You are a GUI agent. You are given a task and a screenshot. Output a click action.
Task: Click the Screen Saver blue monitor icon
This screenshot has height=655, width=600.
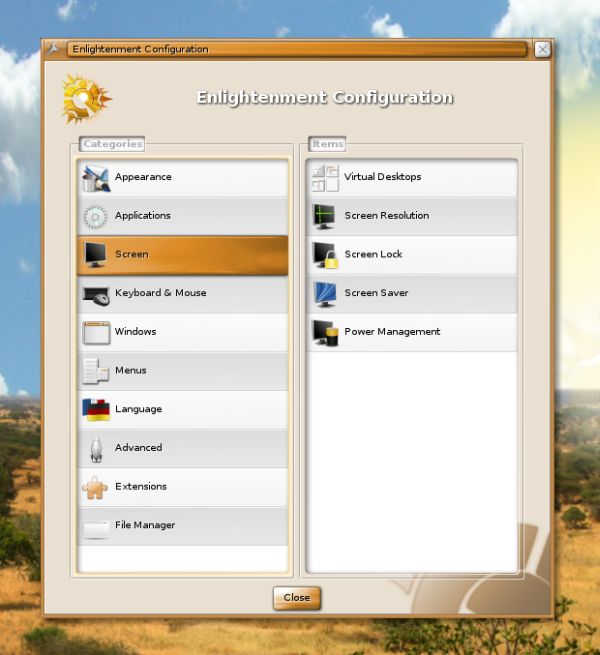[x=325, y=294]
